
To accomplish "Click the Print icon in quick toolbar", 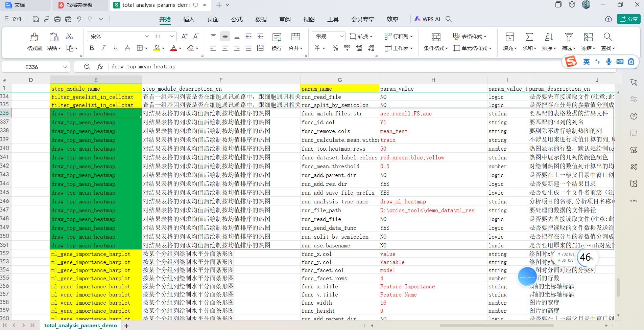I will 57,19.
